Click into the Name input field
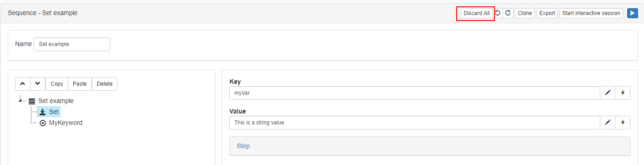This screenshot has width=644, height=165. 72,44
